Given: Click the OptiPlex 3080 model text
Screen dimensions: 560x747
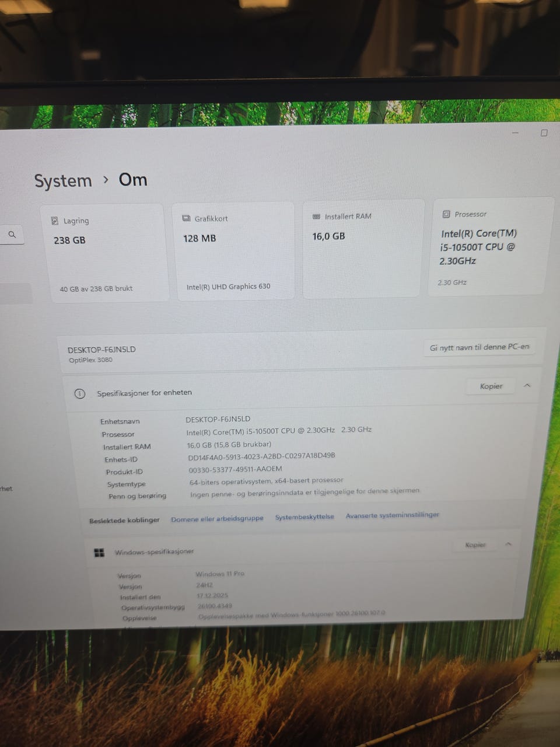Looking at the screenshot, I should [x=90, y=360].
